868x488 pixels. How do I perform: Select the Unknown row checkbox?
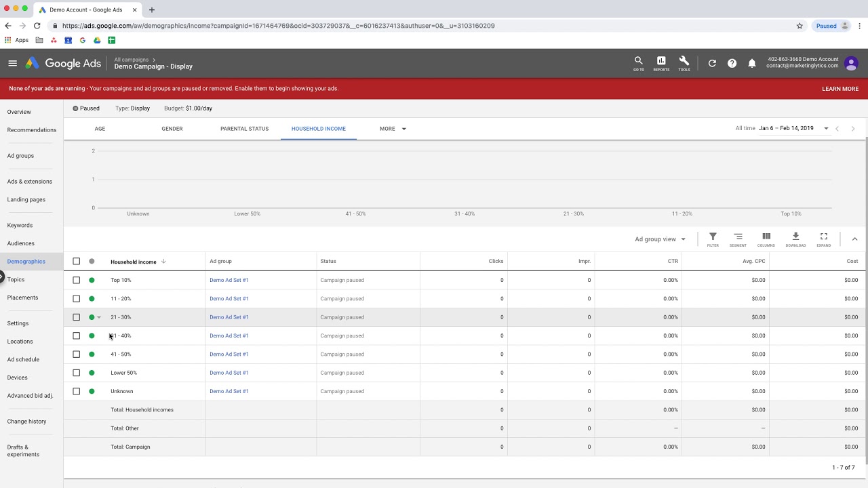pos(76,391)
